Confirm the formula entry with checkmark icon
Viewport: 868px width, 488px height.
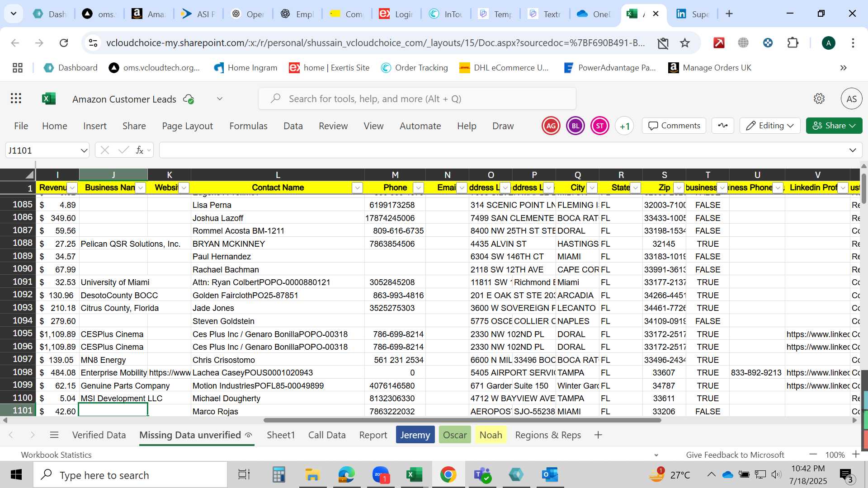pos(123,150)
